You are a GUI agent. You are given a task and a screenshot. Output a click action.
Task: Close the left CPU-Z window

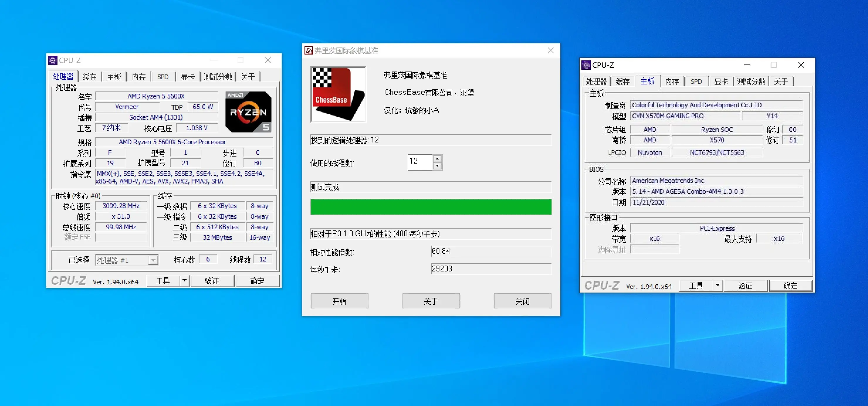tap(268, 60)
